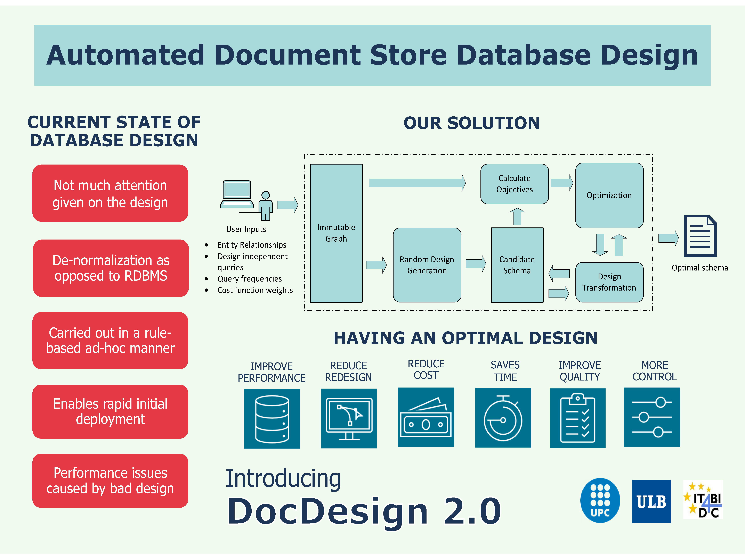Viewport: 745px width, 560px height.
Task: Click the 'Cost function weights' bullet
Action: tap(255, 290)
